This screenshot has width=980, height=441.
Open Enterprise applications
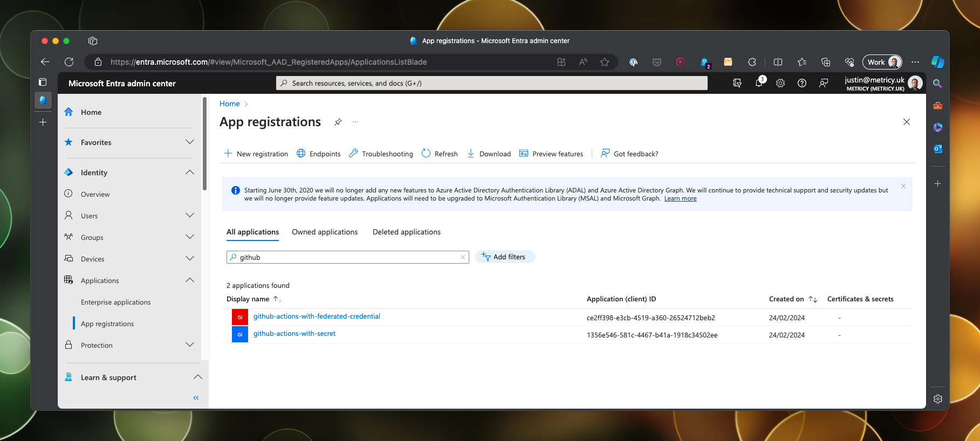click(116, 302)
